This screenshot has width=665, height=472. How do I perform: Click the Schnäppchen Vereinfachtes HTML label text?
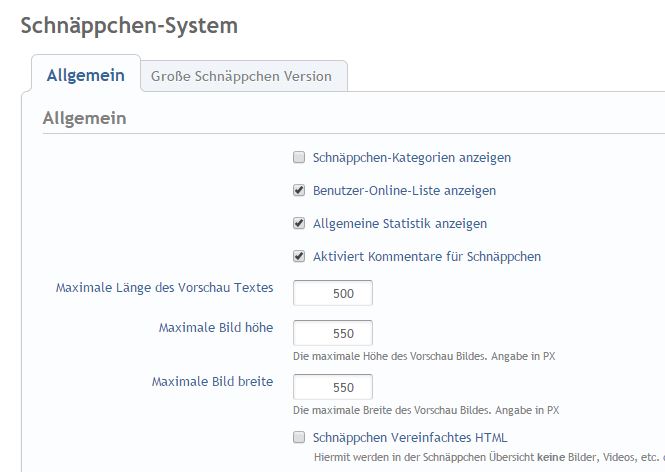click(x=410, y=437)
